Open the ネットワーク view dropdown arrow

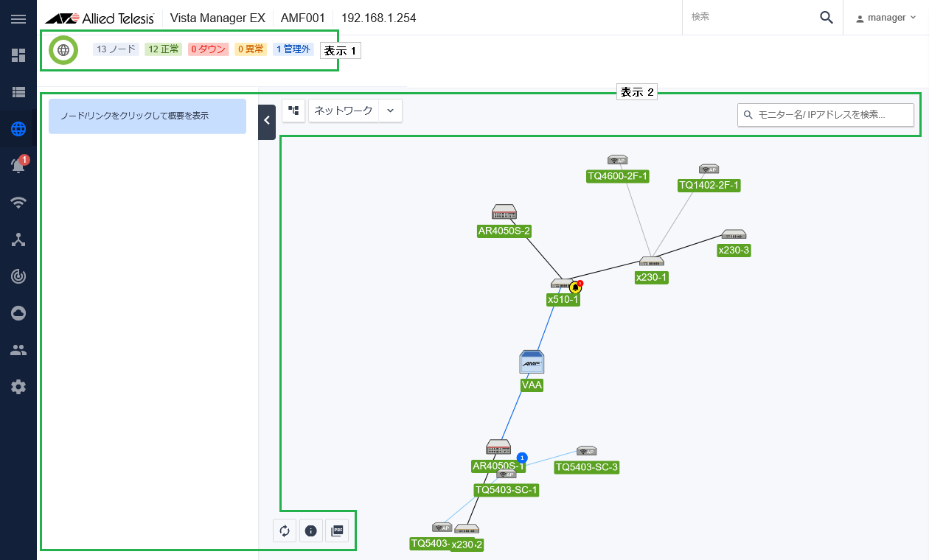click(x=391, y=111)
